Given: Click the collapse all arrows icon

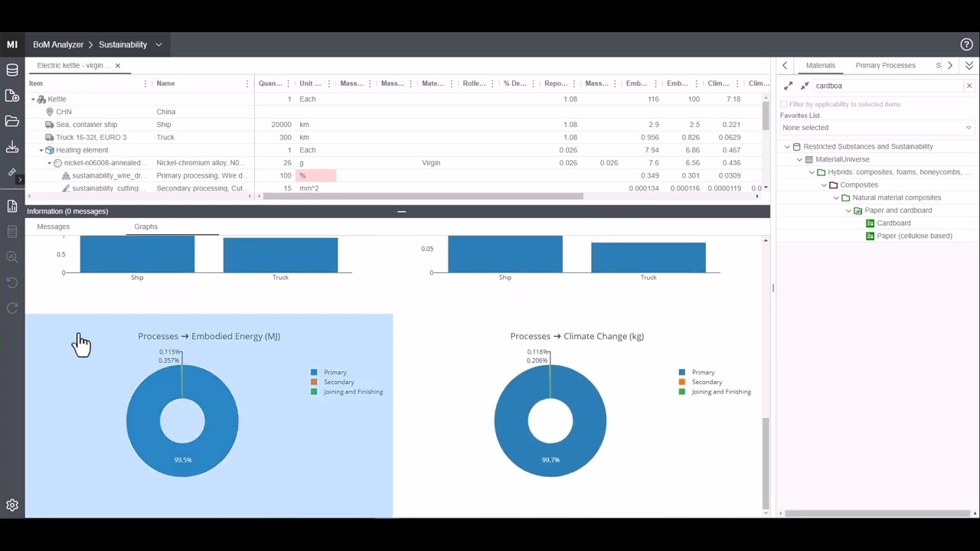Looking at the screenshot, I should coord(805,86).
